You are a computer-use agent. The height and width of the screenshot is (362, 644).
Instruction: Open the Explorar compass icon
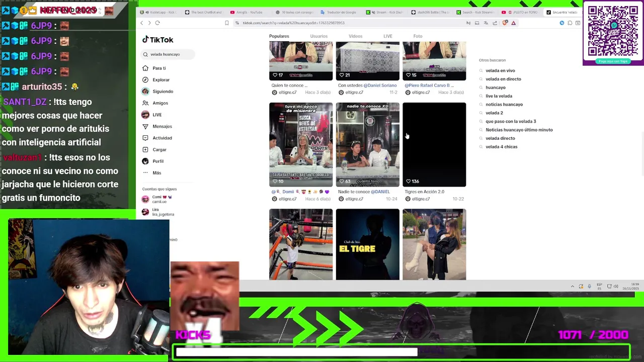tap(145, 80)
